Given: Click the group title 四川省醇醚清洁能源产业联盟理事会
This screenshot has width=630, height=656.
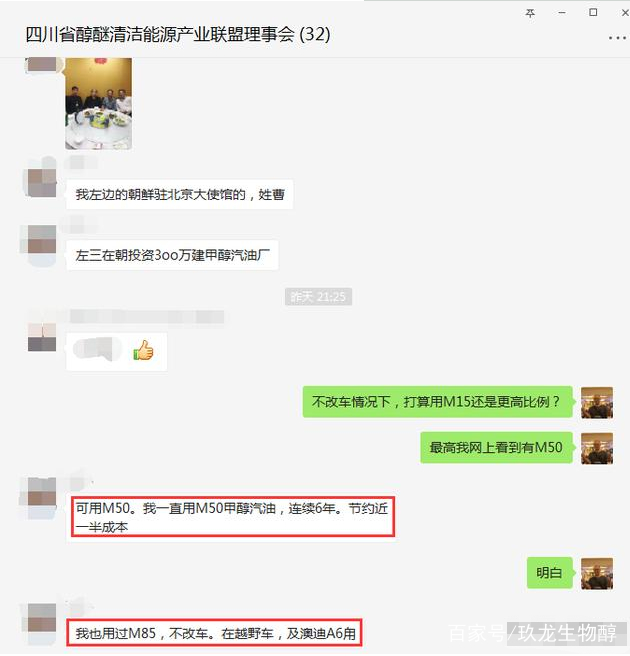Looking at the screenshot, I should click(161, 34).
